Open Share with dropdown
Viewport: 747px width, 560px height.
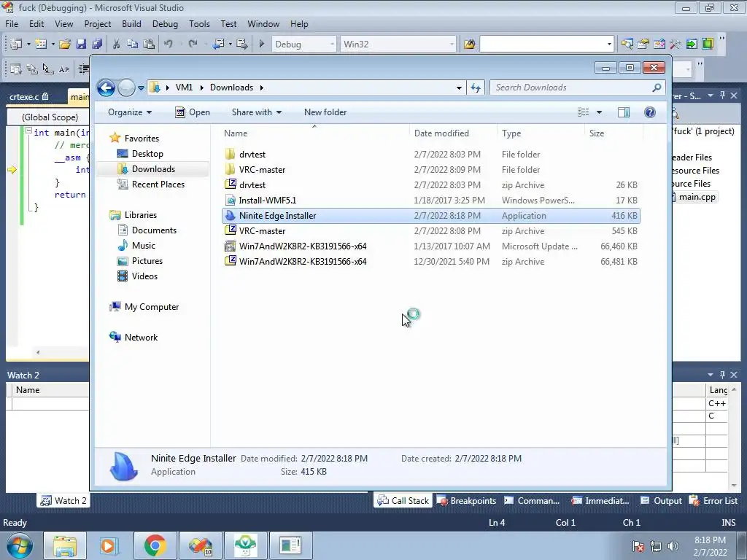point(256,112)
